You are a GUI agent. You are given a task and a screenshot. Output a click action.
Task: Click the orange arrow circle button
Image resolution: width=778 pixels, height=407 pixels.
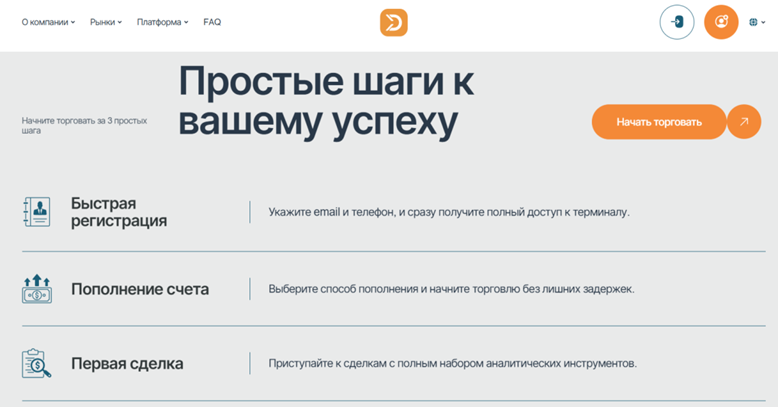coord(744,122)
